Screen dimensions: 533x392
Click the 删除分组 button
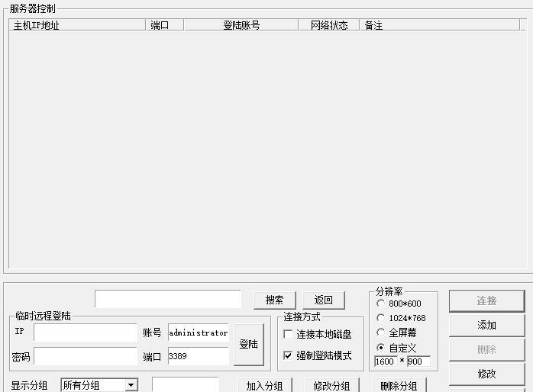coord(399,385)
